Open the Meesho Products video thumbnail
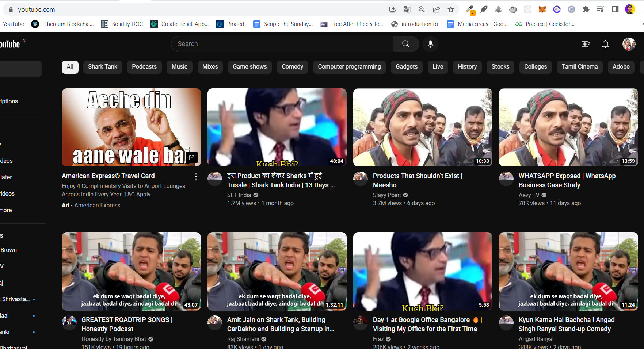This screenshot has height=349, width=644. (422, 127)
